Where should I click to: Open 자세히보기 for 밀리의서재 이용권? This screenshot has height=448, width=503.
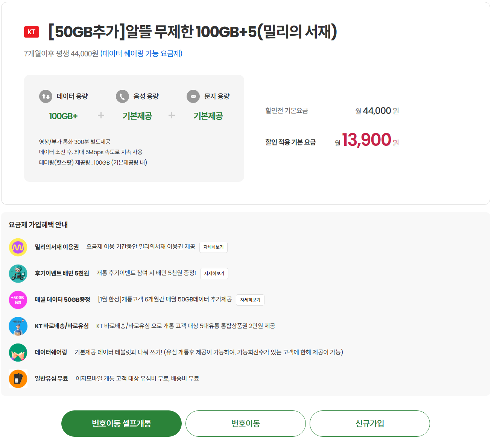[213, 247]
